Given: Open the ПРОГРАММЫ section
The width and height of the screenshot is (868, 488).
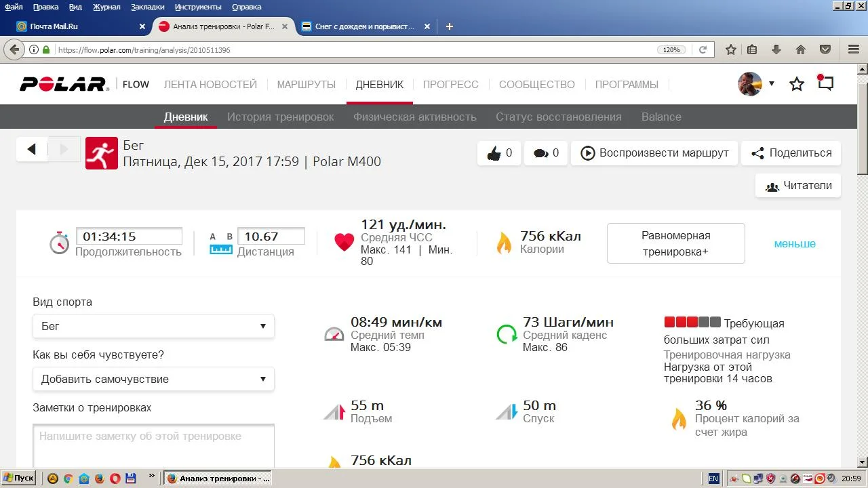Looking at the screenshot, I should (627, 85).
